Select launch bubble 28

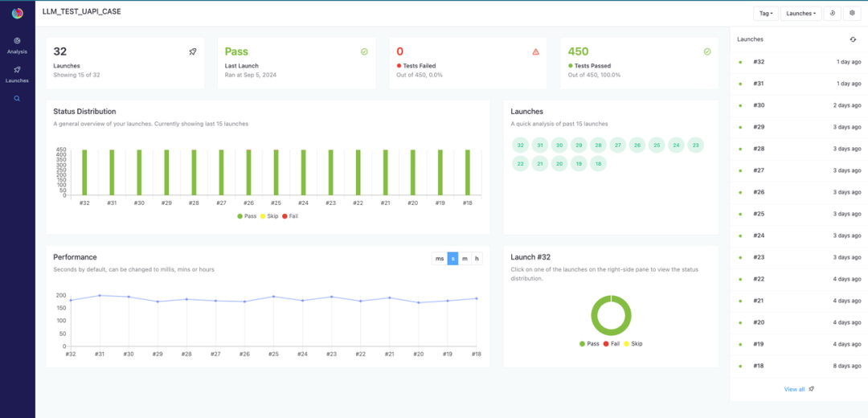click(x=598, y=145)
